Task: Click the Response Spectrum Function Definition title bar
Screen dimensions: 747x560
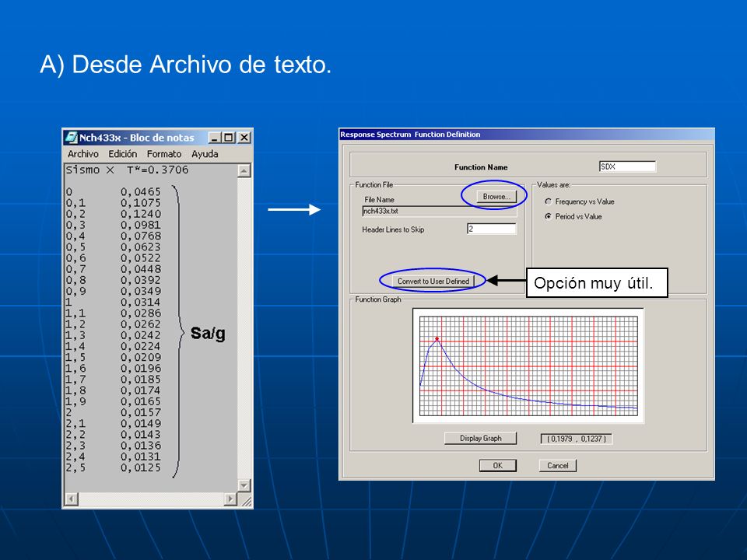Action: coord(527,135)
